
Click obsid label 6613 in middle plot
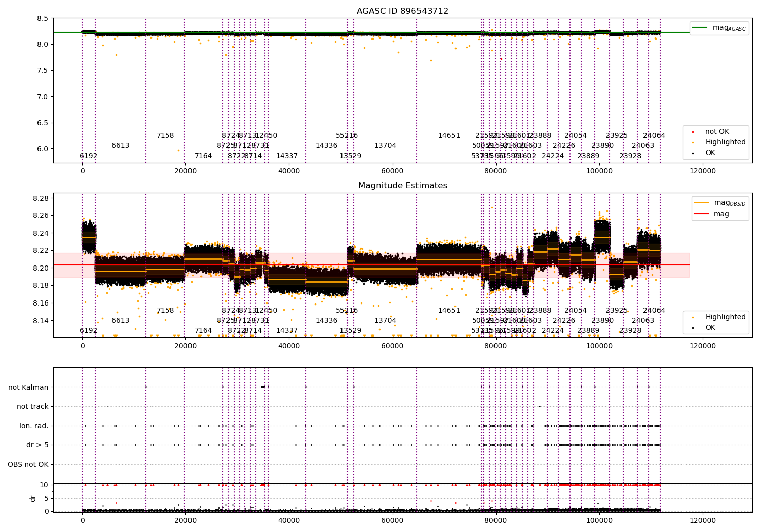(x=120, y=321)
